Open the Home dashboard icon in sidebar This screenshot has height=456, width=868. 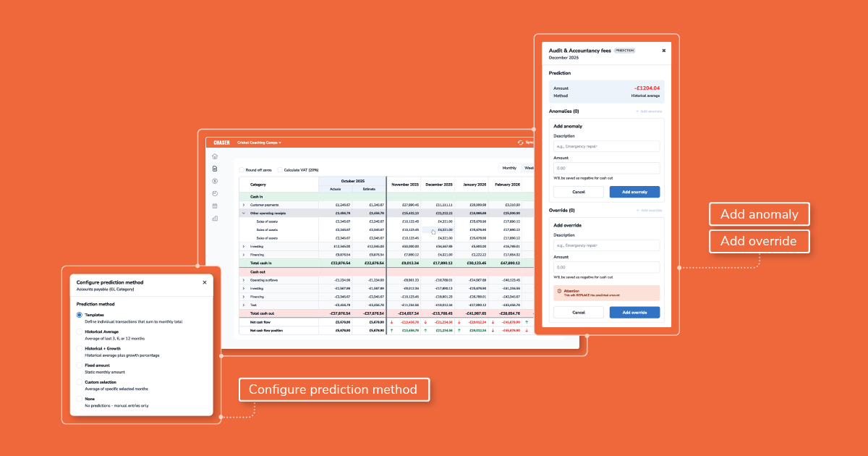tap(215, 157)
